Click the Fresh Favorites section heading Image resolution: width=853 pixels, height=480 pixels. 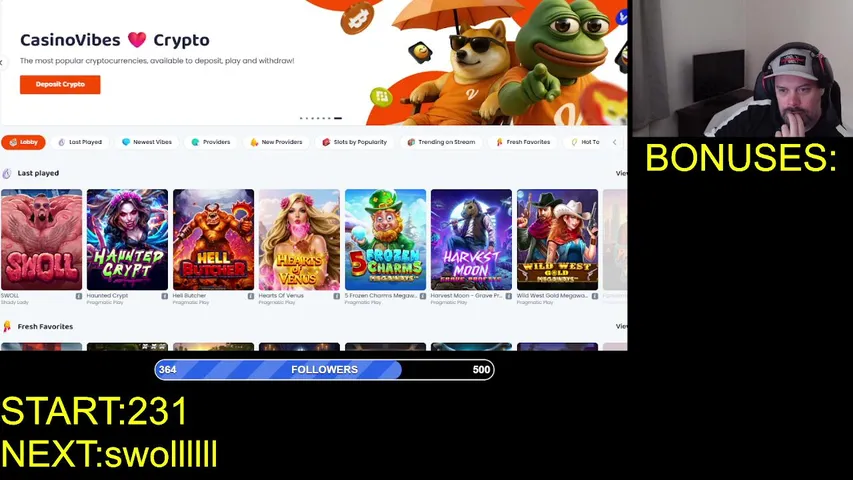[45, 327]
